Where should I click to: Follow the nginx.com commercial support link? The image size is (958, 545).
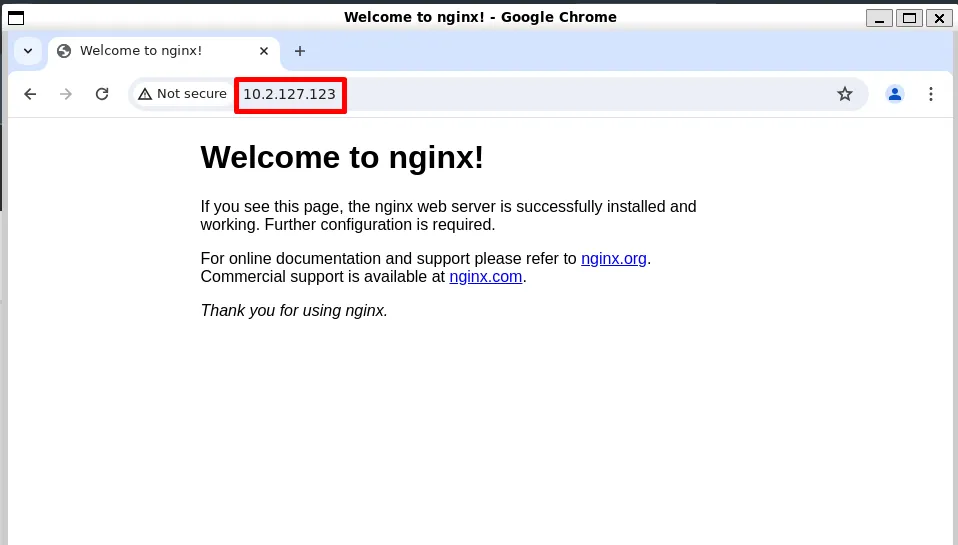pyautogui.click(x=485, y=277)
